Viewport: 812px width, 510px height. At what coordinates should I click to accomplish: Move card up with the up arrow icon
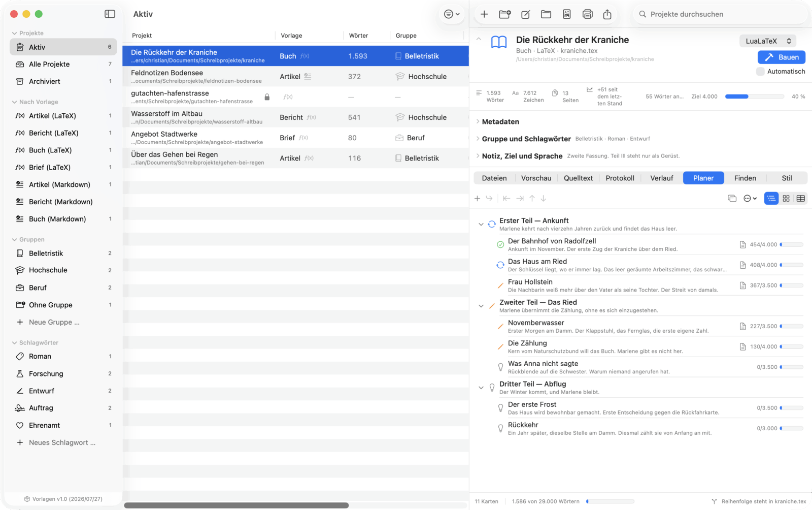(532, 199)
